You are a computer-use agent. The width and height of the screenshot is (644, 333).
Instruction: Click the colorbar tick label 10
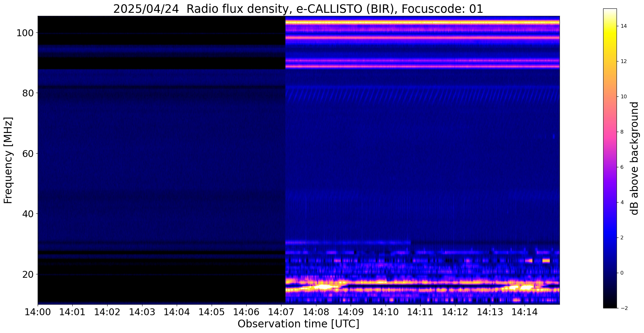coord(624,97)
